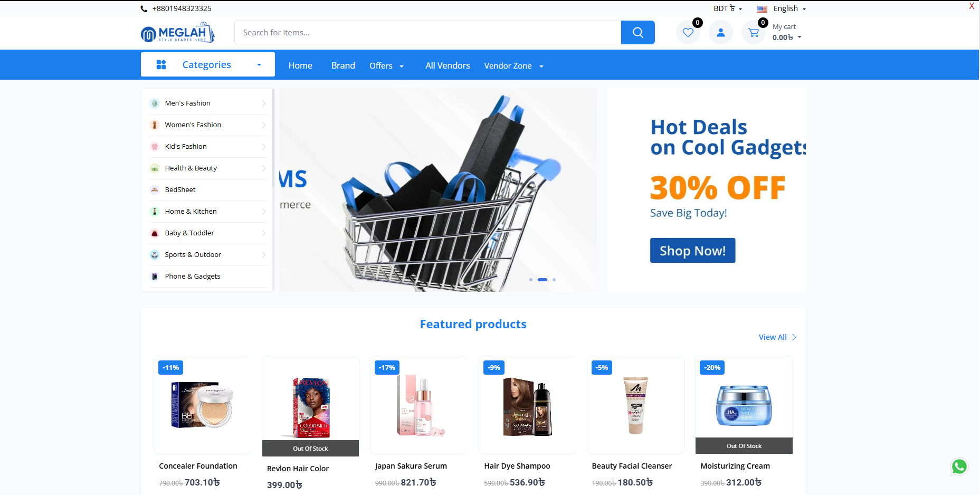
Task: Select the first carousel slide dot
Action: point(530,280)
